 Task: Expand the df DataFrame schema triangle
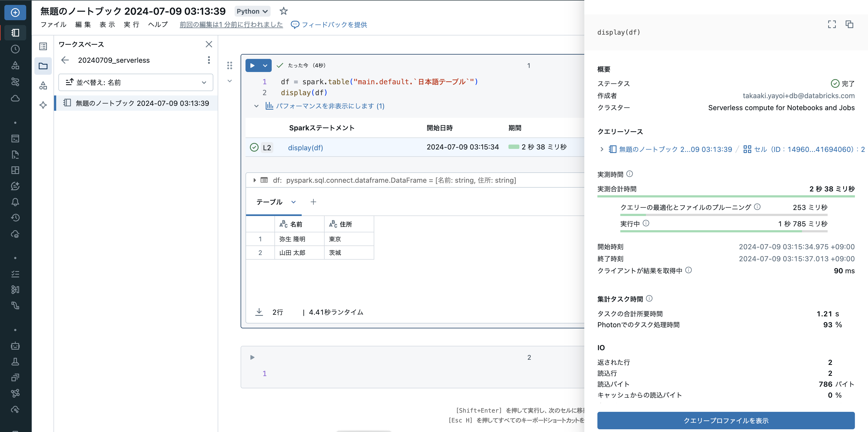point(255,180)
